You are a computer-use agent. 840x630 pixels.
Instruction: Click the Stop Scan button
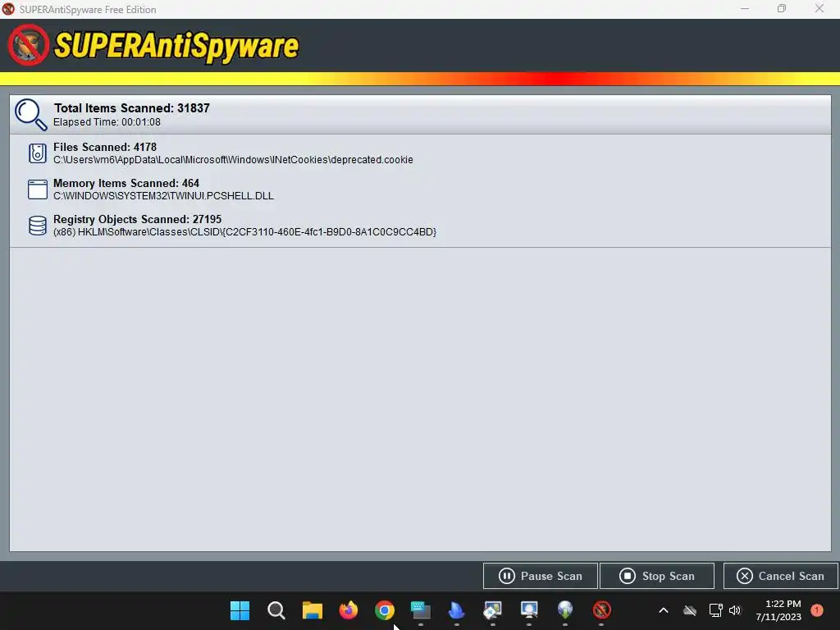(x=657, y=576)
